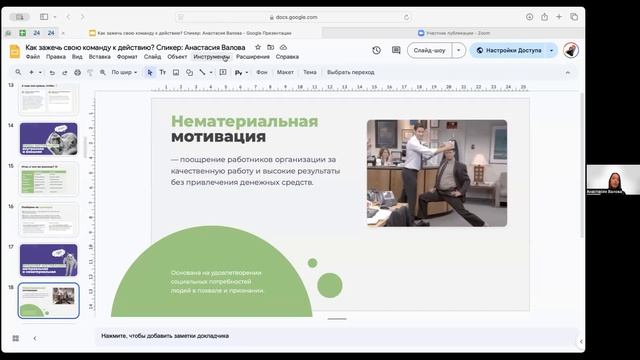Click the print icon in the toolbar

coord(78,72)
